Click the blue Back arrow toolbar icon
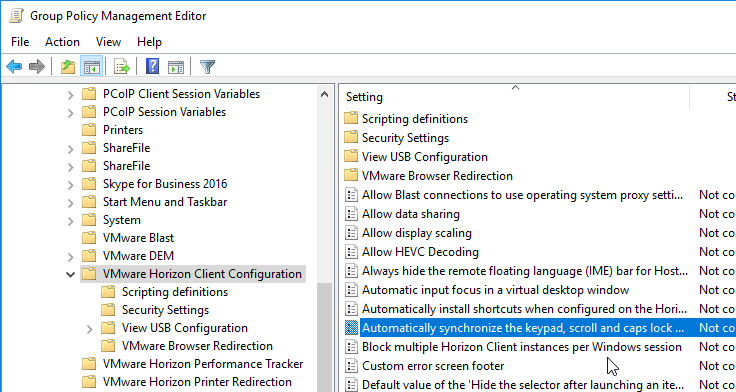Image resolution: width=736 pixels, height=392 pixels. tap(14, 67)
